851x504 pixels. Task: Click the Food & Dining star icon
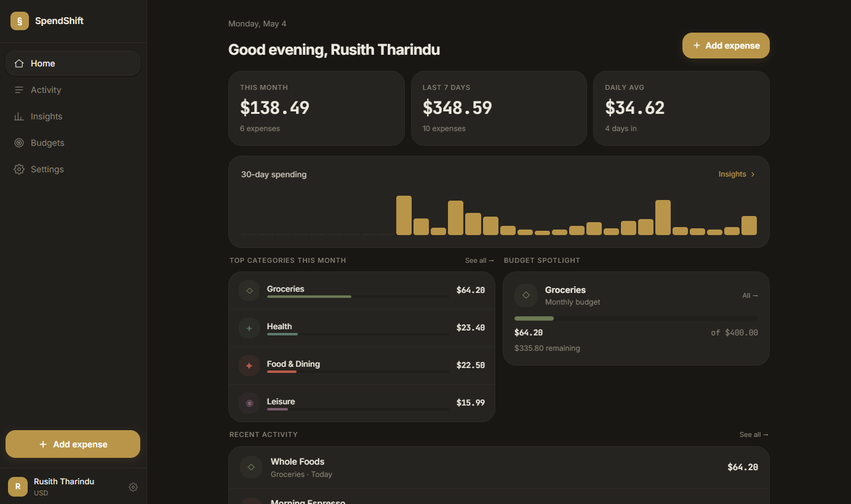click(249, 366)
